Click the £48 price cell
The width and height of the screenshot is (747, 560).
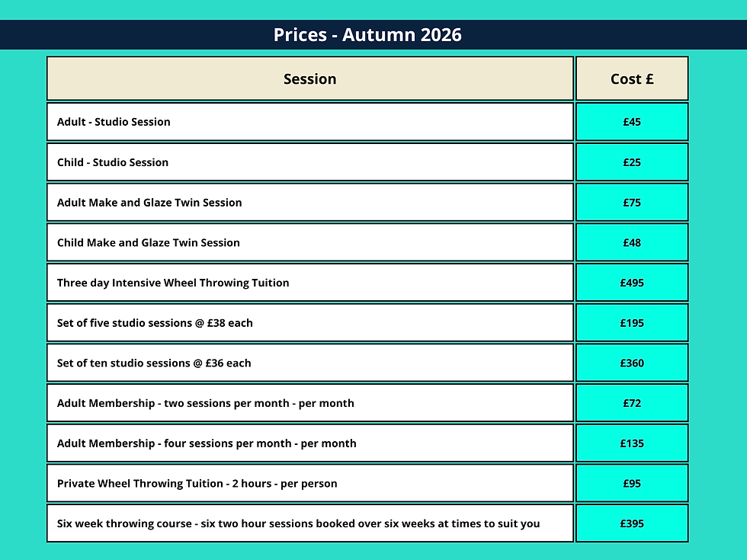click(632, 242)
